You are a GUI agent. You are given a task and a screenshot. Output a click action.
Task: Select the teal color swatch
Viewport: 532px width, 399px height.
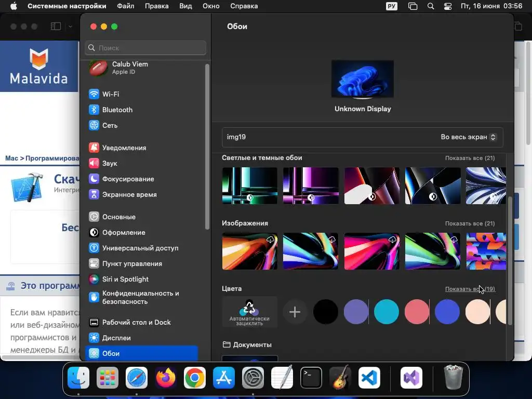coord(387,312)
